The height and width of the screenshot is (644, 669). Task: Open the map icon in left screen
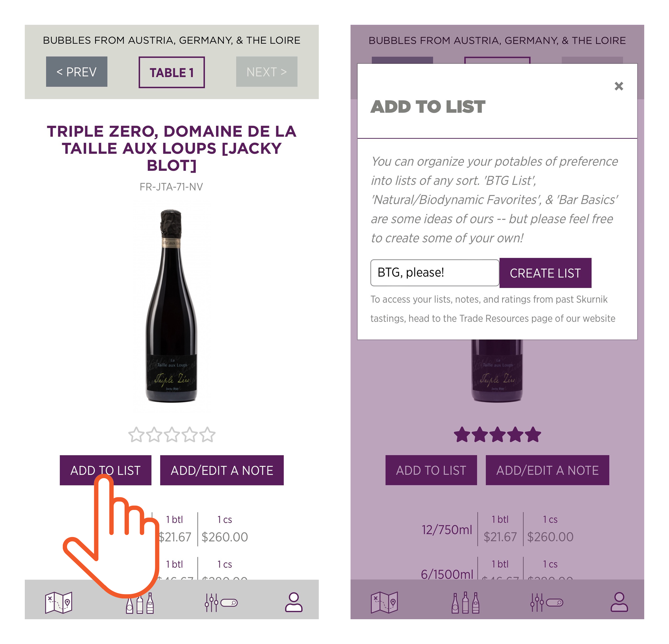coord(58,602)
